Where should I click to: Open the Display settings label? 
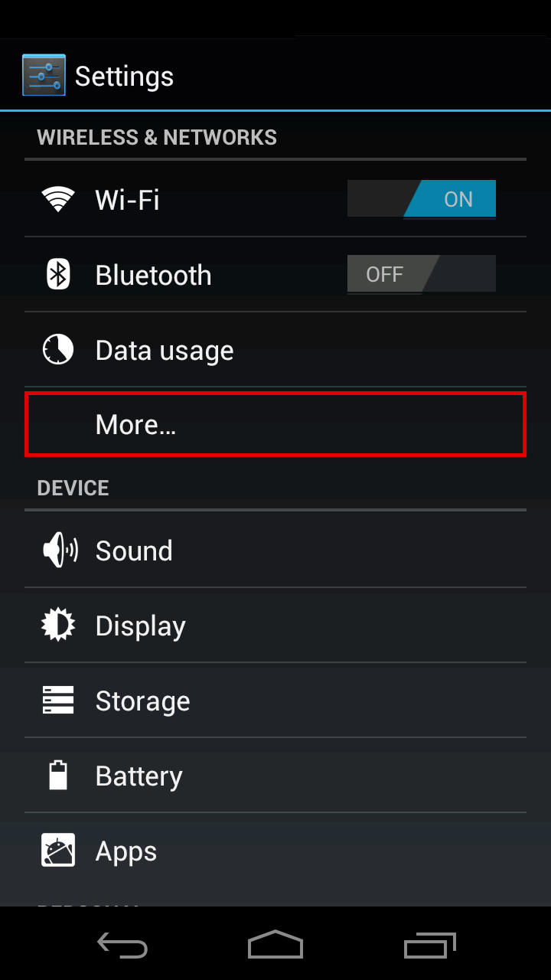pos(140,627)
